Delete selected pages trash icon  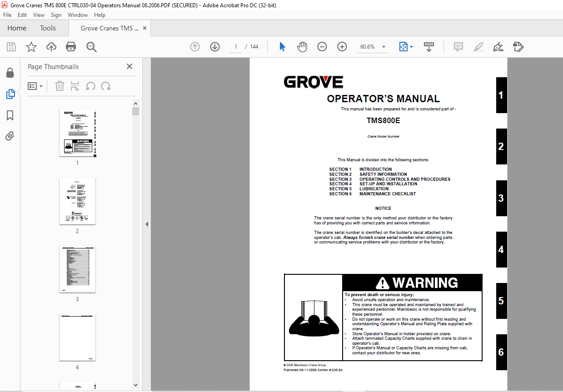(x=60, y=86)
